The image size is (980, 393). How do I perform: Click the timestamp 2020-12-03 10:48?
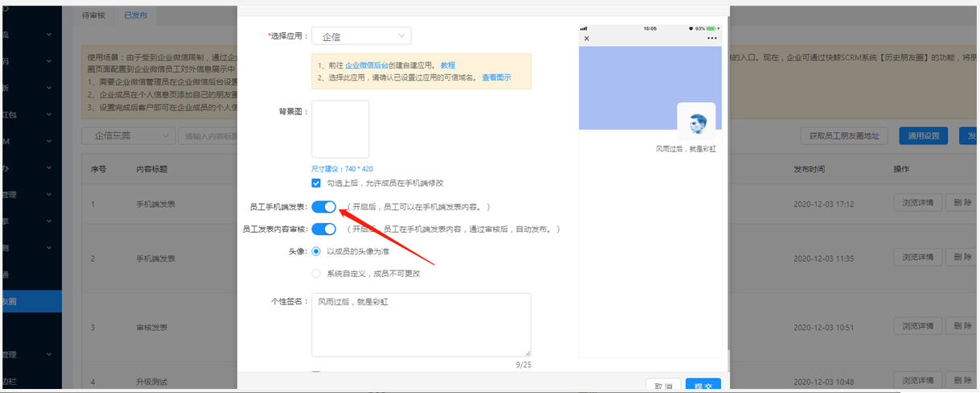click(x=826, y=382)
